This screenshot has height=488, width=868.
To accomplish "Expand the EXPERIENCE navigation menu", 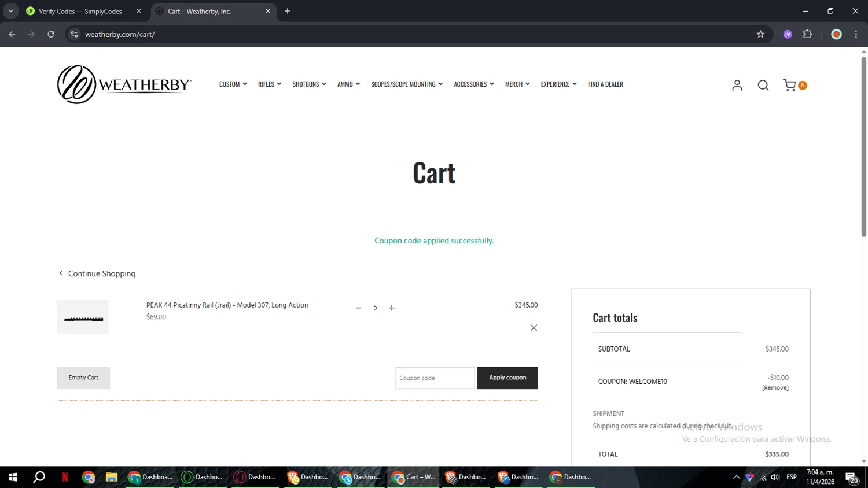I will (559, 84).
